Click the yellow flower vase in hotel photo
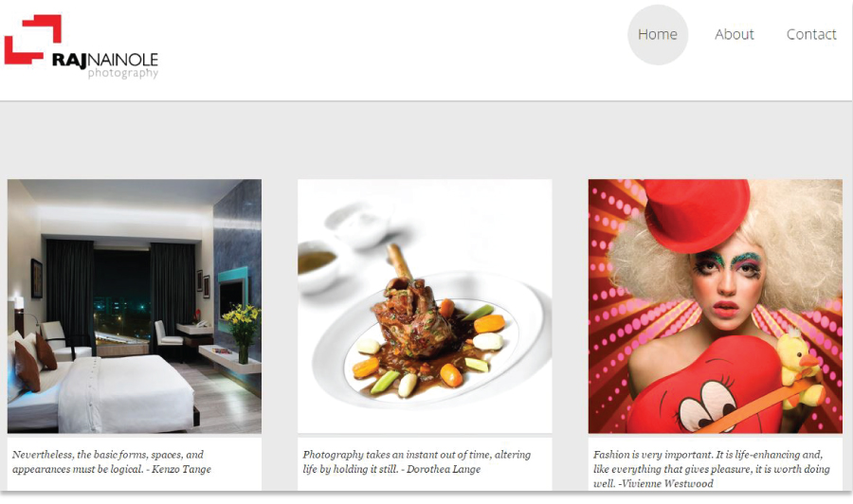The height and width of the screenshot is (504, 853). click(242, 332)
